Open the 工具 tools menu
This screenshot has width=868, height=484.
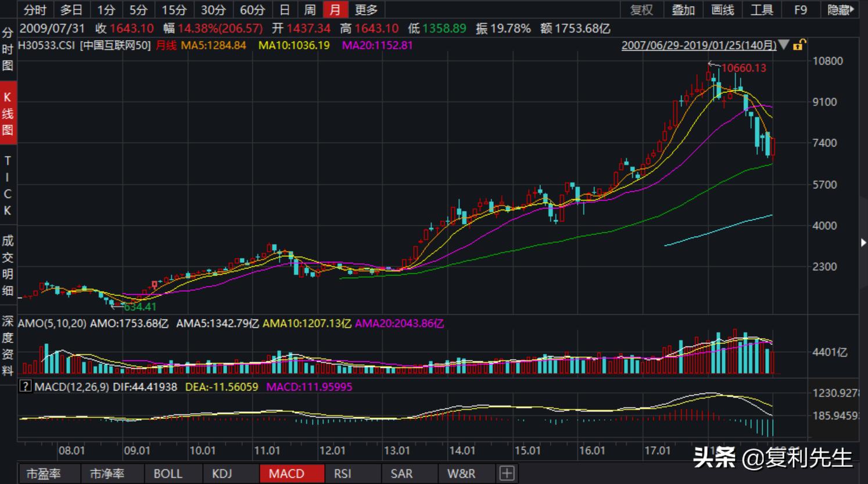coord(762,10)
